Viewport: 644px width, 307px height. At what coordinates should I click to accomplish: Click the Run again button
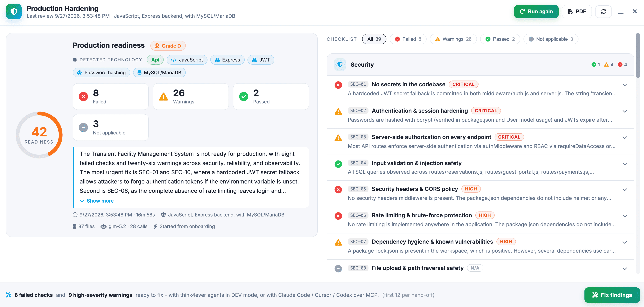536,11
